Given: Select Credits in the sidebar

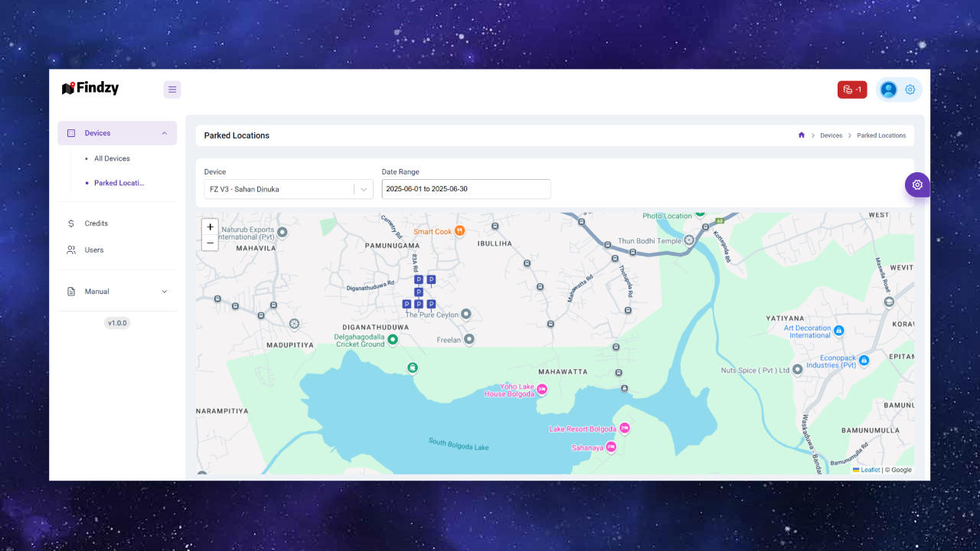Looking at the screenshot, I should click(96, 223).
